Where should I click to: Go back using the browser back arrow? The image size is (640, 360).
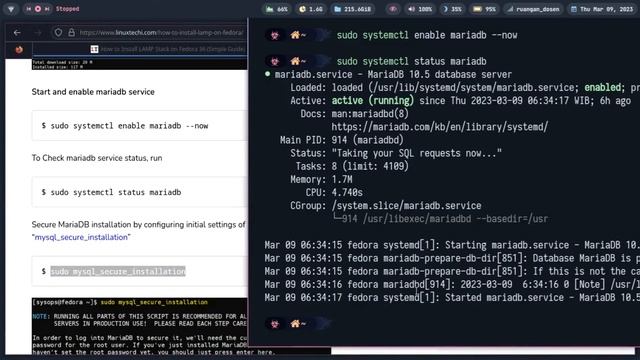tap(17, 33)
